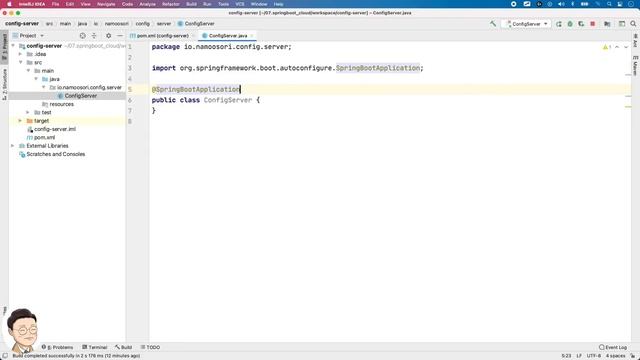Image resolution: width=640 pixels, height=360 pixels.
Task: Open the File menu
Action: (55, 4)
